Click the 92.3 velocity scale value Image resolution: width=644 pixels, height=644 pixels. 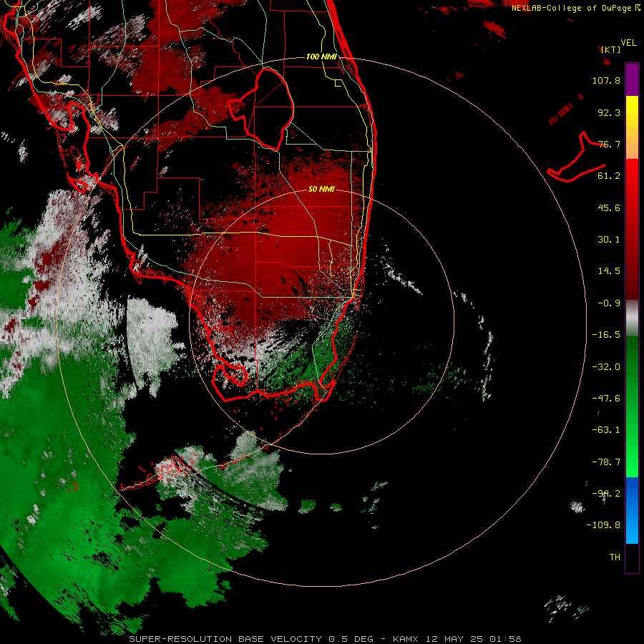(x=609, y=112)
